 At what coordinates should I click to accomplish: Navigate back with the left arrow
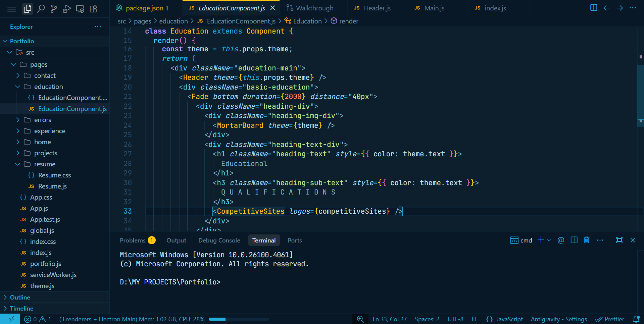point(606,8)
